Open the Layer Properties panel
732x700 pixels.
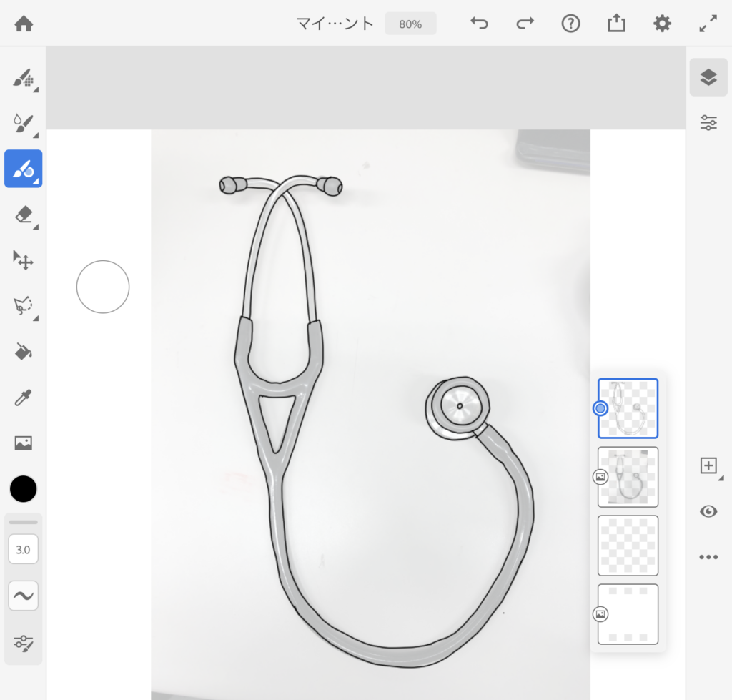[708, 122]
